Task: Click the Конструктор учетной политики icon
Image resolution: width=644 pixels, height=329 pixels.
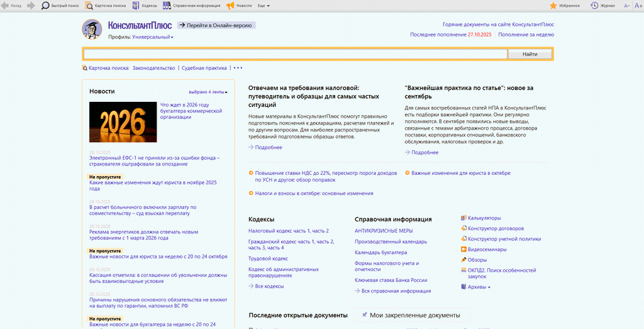Action: 464,238
